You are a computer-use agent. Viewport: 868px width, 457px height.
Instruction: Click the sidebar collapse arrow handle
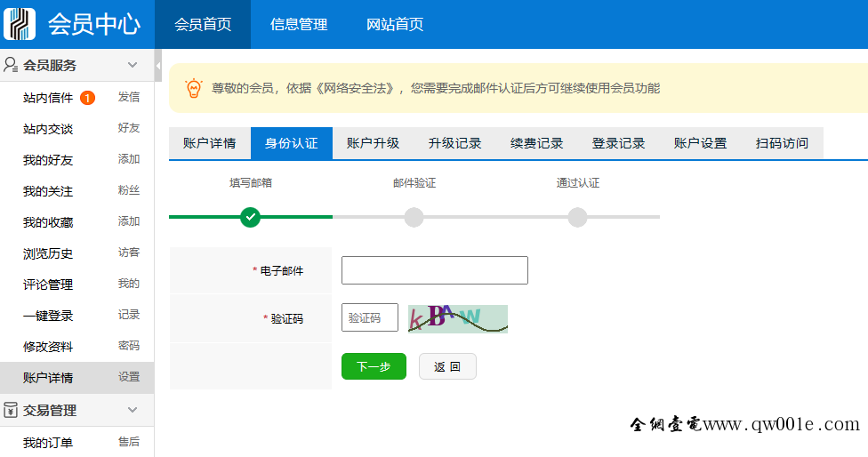tap(158, 66)
